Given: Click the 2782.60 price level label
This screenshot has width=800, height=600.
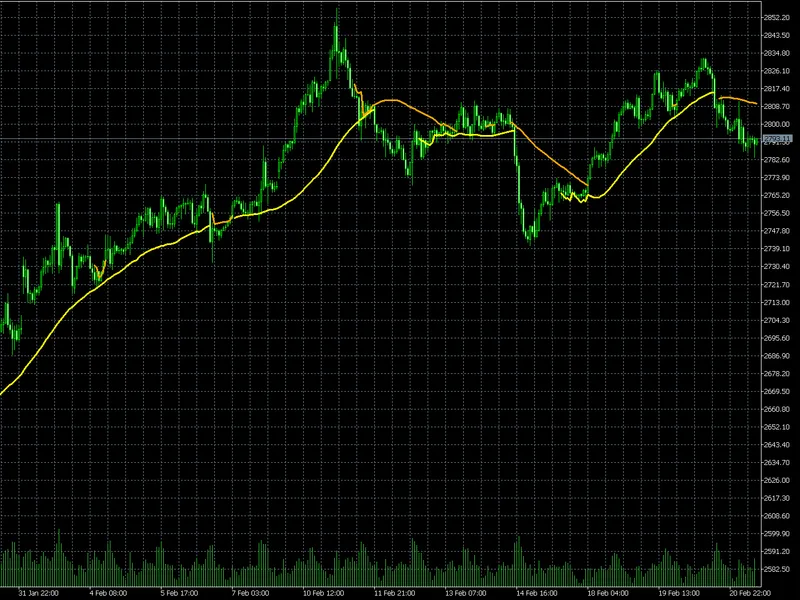Looking at the screenshot, I should coord(777,160).
